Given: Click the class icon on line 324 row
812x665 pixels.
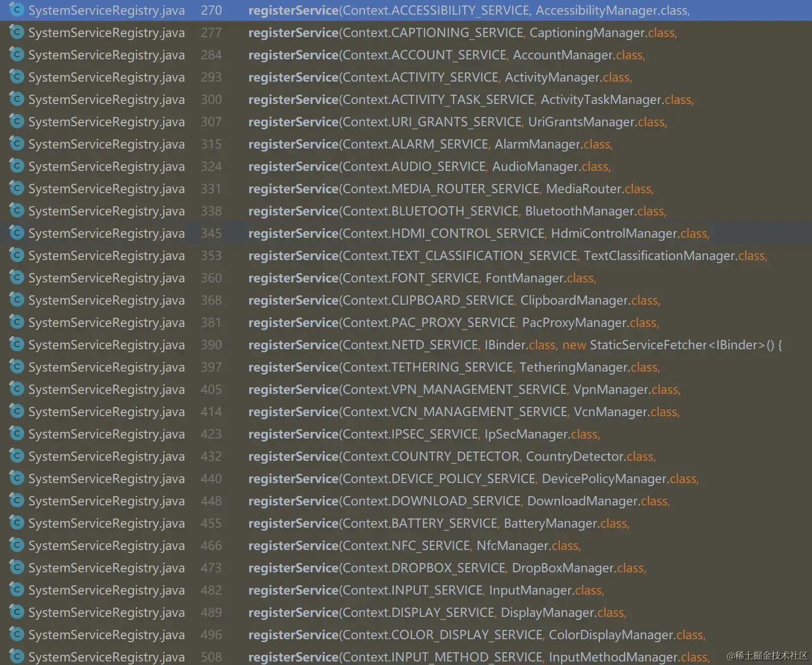Looking at the screenshot, I should click(17, 166).
